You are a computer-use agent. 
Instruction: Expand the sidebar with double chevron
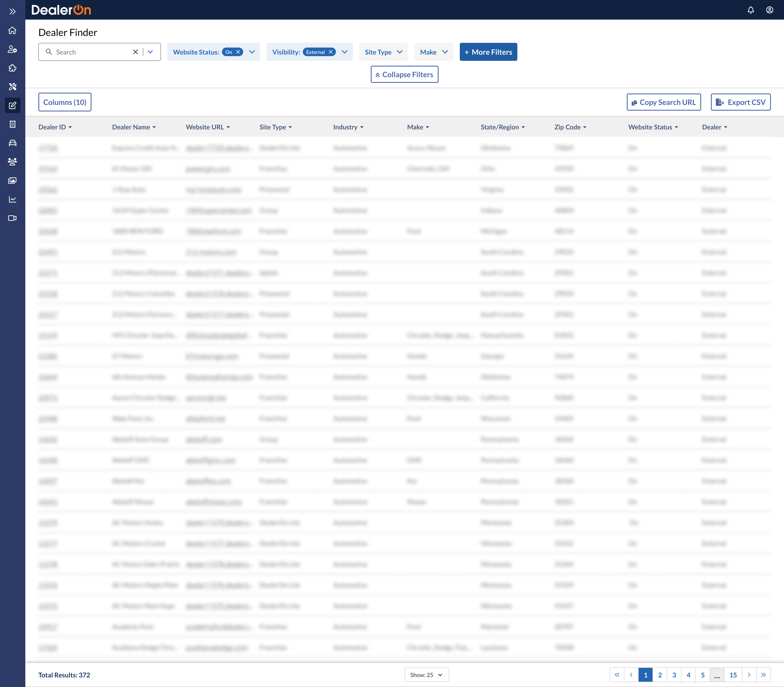click(x=12, y=11)
